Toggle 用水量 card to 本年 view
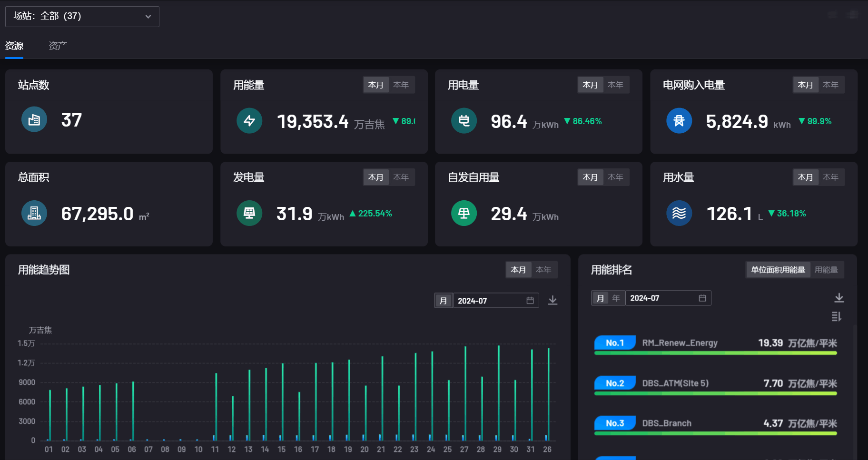The height and width of the screenshot is (460, 868). (830, 177)
